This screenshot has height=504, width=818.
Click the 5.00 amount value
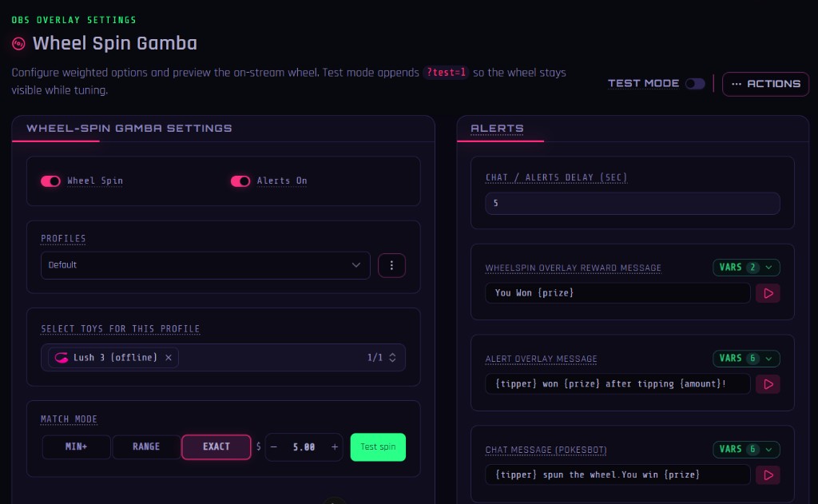304,447
